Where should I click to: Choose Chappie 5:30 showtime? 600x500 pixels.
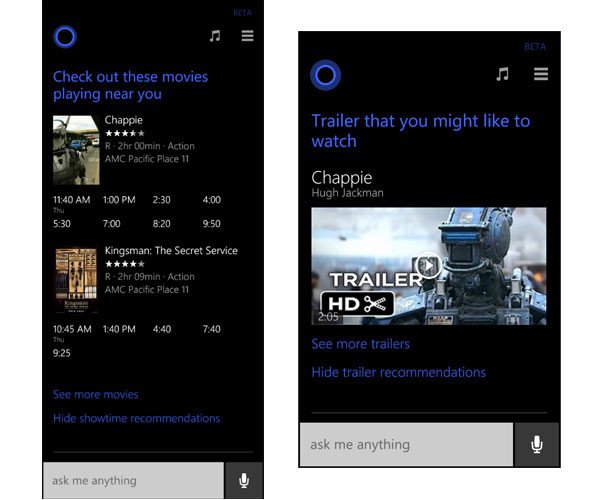point(62,223)
